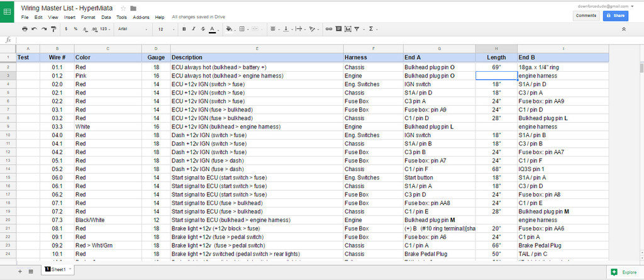Open the all sheets list icon
Viewport: 644px width, 280px height.
click(x=31, y=271)
